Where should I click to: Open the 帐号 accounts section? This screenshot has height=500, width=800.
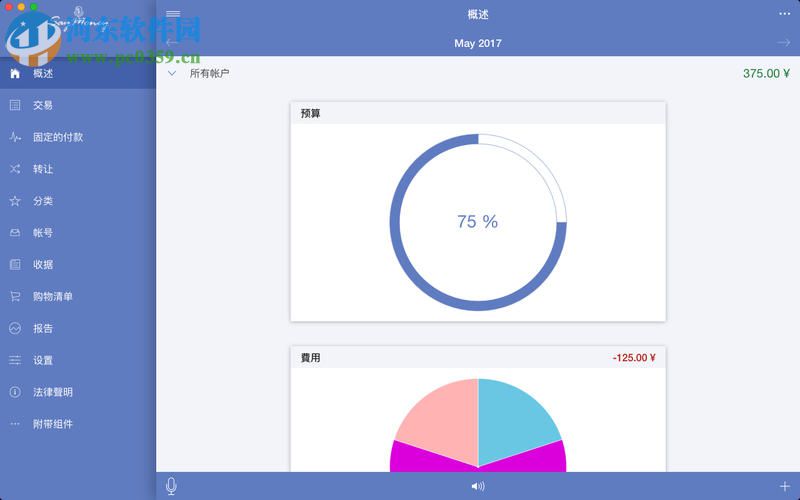(78, 233)
